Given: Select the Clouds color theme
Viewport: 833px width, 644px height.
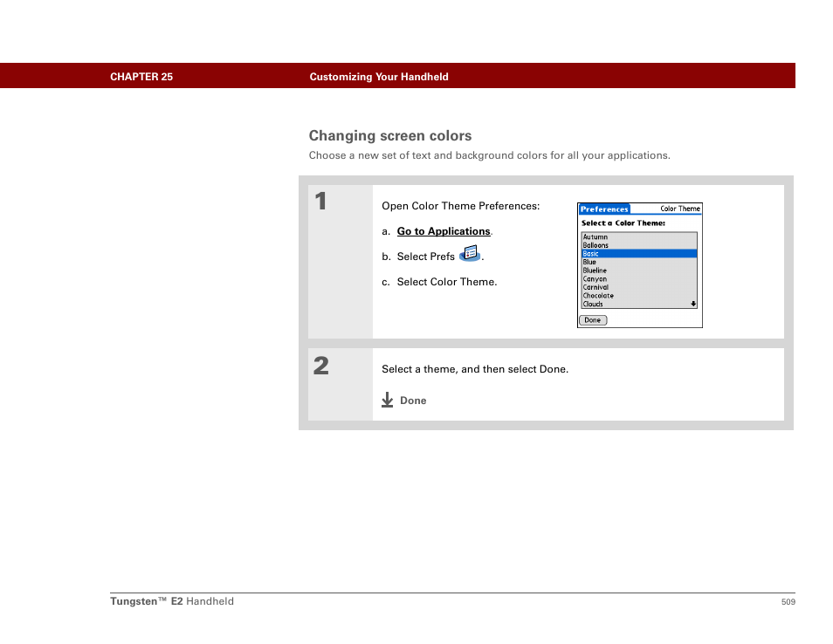Looking at the screenshot, I should click(639, 305).
